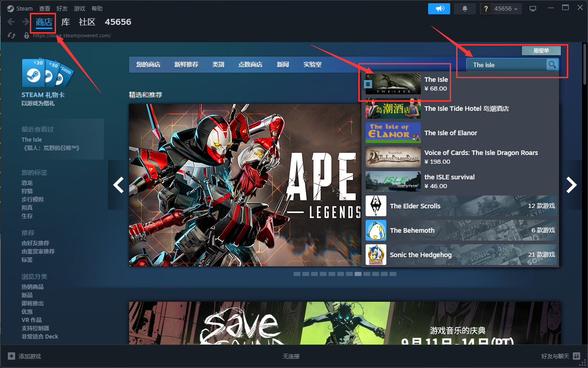Browse 新品 category
This screenshot has width=588, height=368.
coord(27,295)
